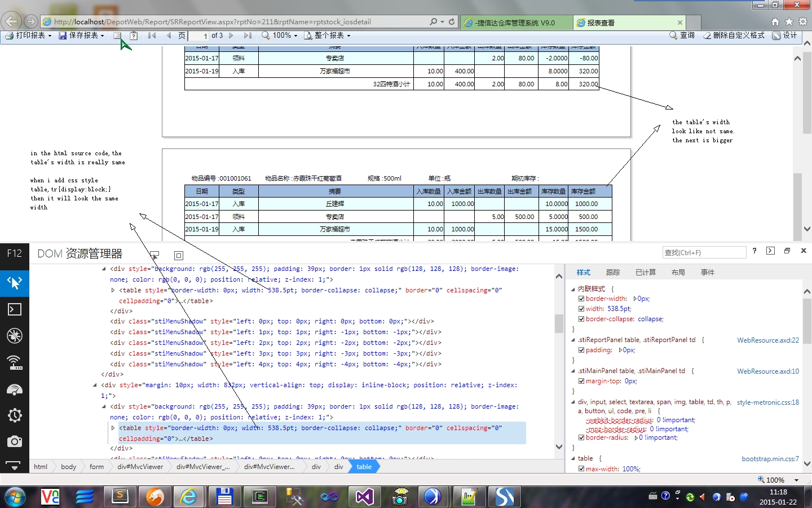The width and height of the screenshot is (812, 508).
Task: Select the body breadcrumb item
Action: [68, 467]
